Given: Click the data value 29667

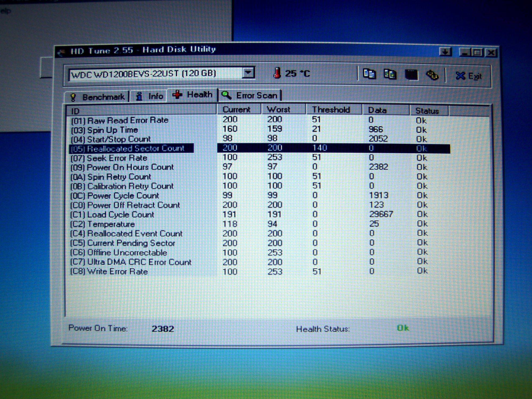Looking at the screenshot, I should (x=381, y=214).
